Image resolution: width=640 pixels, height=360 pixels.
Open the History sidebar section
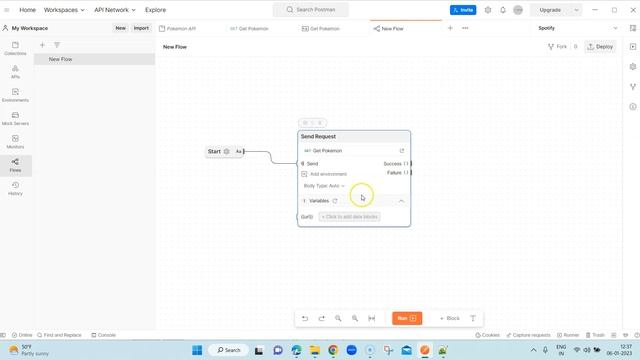click(x=16, y=189)
